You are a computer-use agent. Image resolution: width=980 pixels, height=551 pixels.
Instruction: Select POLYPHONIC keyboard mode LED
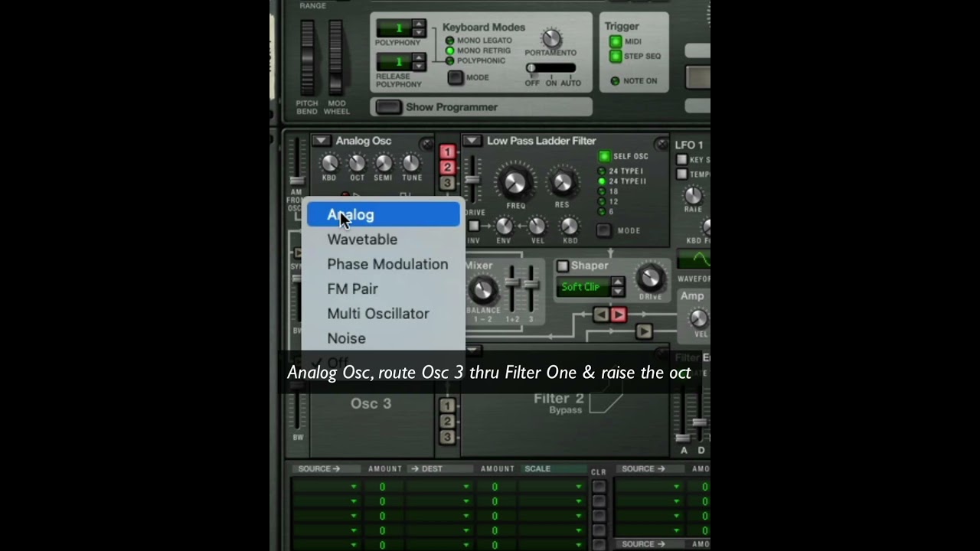coord(449,60)
